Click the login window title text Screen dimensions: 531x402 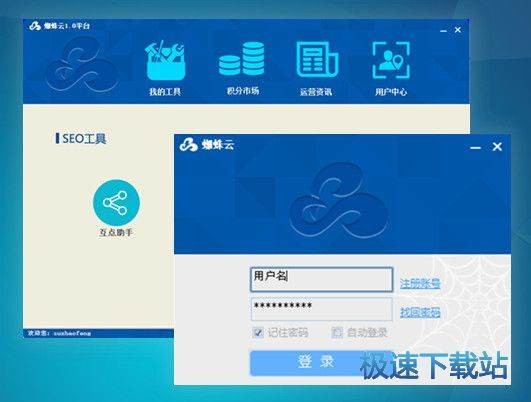218,145
